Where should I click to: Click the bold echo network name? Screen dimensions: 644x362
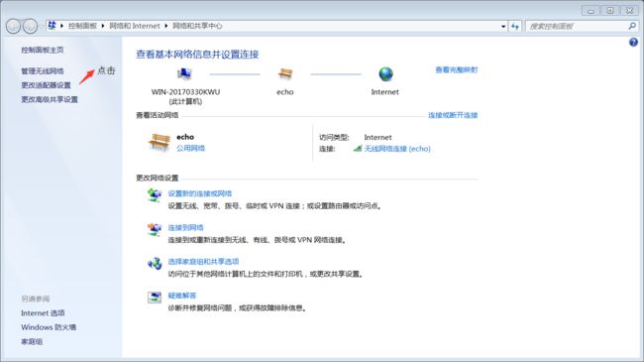coord(185,137)
